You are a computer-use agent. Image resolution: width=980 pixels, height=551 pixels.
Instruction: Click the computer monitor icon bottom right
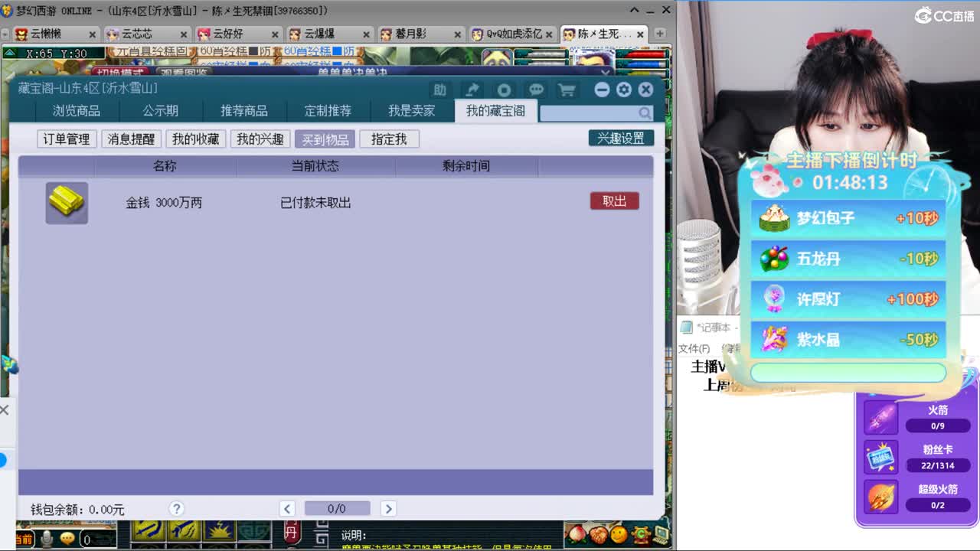661,533
